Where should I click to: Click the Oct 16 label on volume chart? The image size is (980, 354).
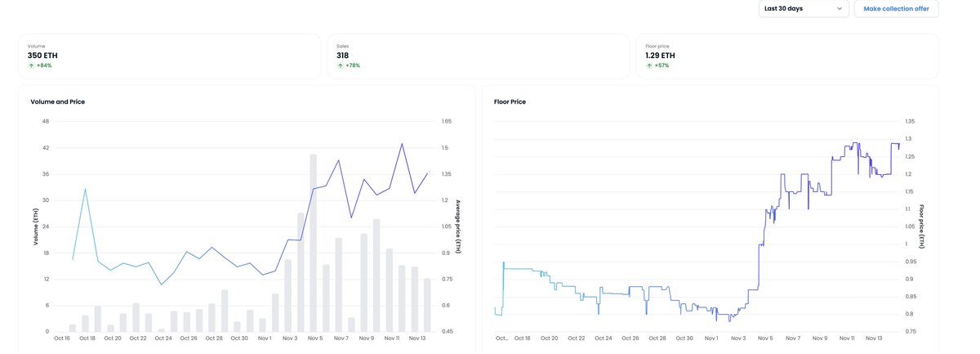point(63,338)
